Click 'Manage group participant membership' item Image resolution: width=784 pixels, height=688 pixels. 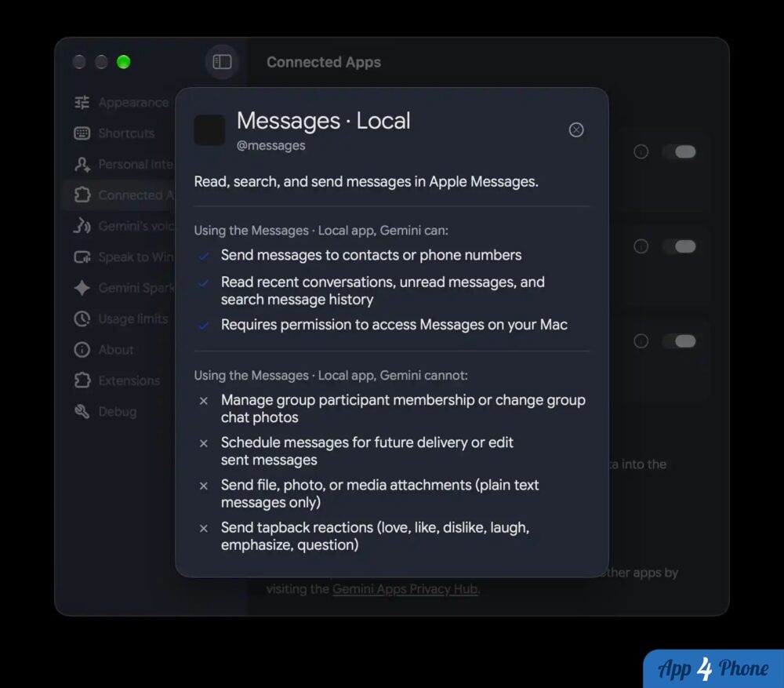tap(403, 409)
